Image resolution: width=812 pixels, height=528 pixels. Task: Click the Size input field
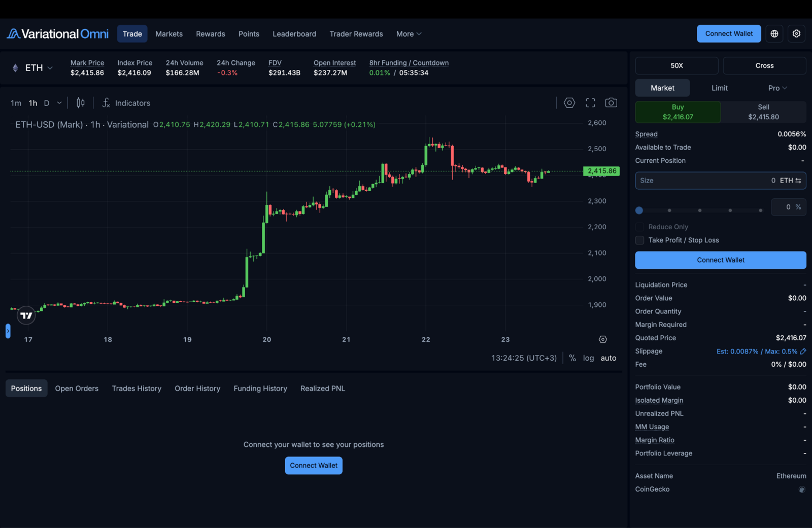721,181
